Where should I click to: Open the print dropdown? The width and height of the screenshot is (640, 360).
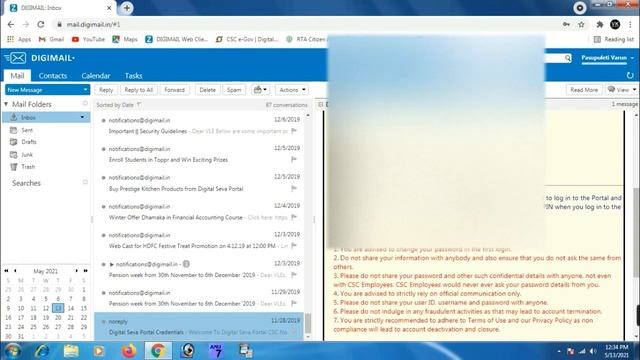(260, 90)
